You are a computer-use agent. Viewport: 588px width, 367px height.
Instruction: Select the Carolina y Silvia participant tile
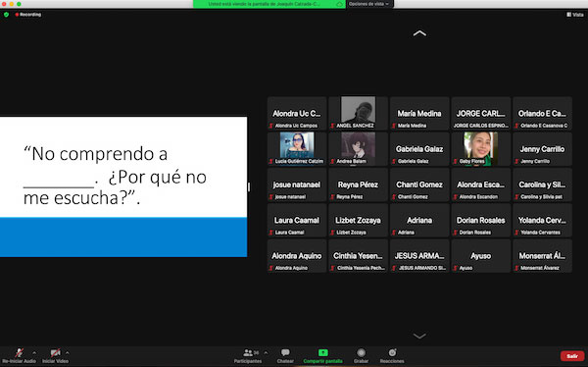point(542,184)
